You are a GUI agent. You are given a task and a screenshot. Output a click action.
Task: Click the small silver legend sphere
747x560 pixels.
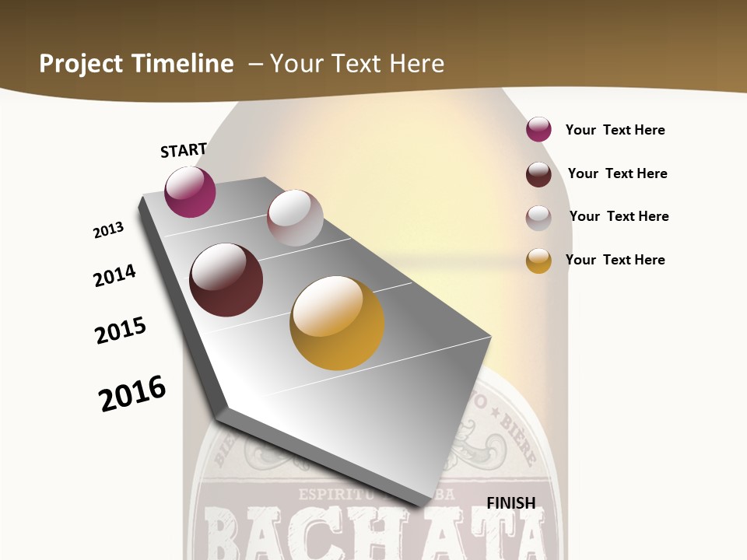point(538,217)
